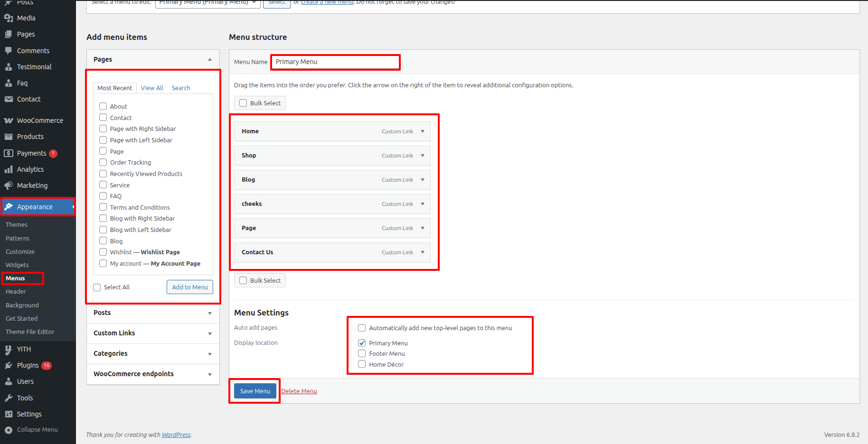Expand the Shop menu item arrow
Viewport: 868px width, 444px height.
point(422,156)
